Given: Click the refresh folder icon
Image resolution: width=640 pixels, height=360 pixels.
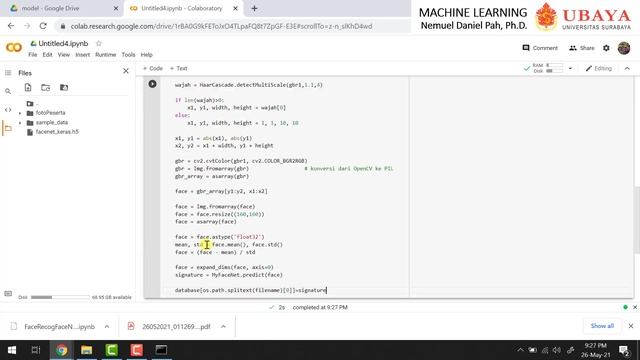Looking at the screenshot, I should (46, 87).
